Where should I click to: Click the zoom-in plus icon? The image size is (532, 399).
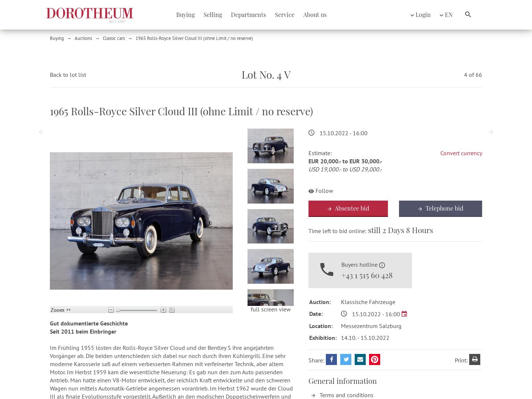(163, 310)
